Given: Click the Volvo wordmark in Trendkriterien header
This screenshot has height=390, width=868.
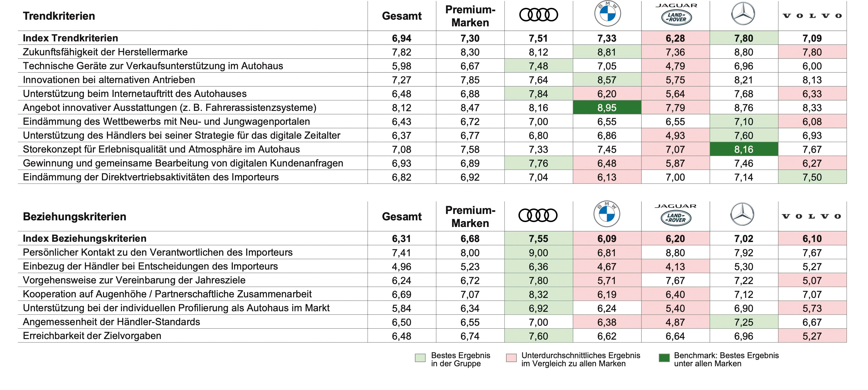Looking at the screenshot, I should click(x=812, y=16).
